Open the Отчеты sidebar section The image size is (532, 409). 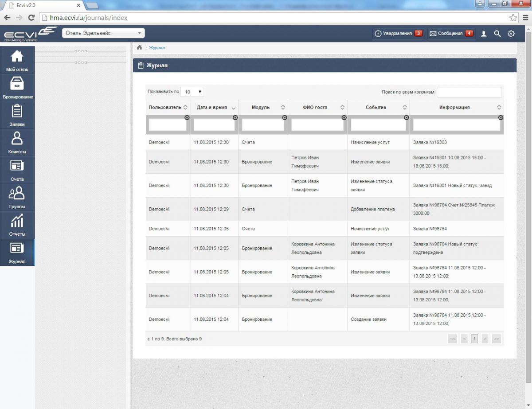(17, 225)
